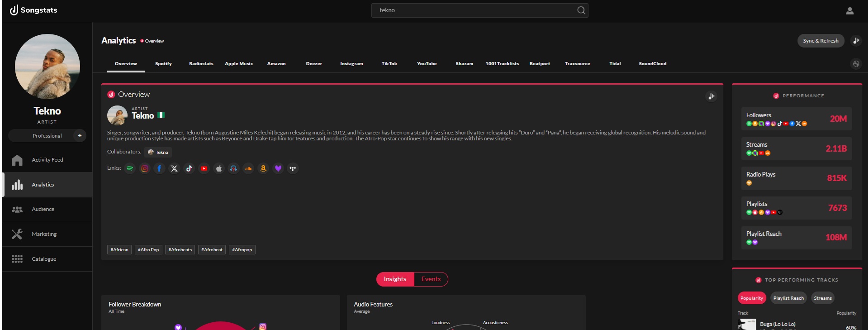Select the Deezer tab
Image resolution: width=868 pixels, height=330 pixels.
(x=314, y=64)
